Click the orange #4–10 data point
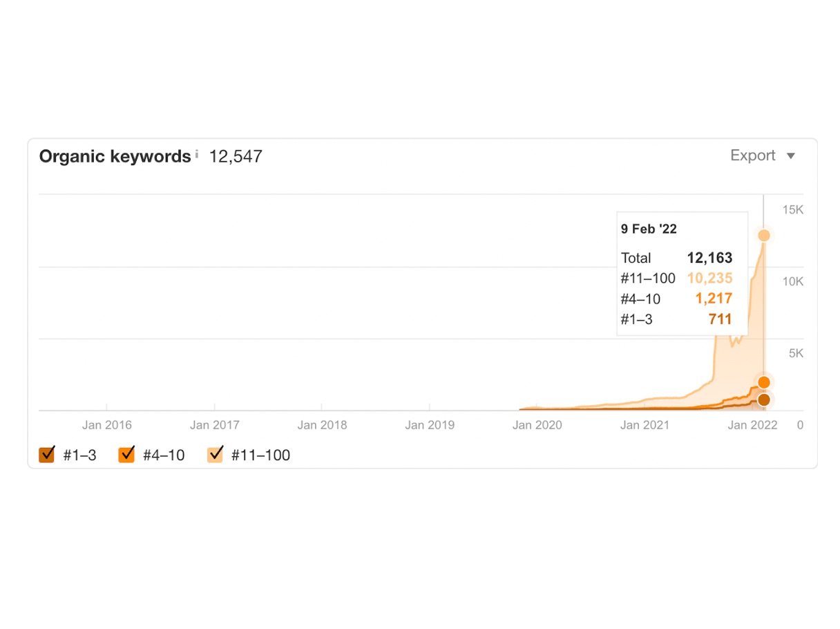This screenshot has width=840, height=629. click(x=764, y=382)
